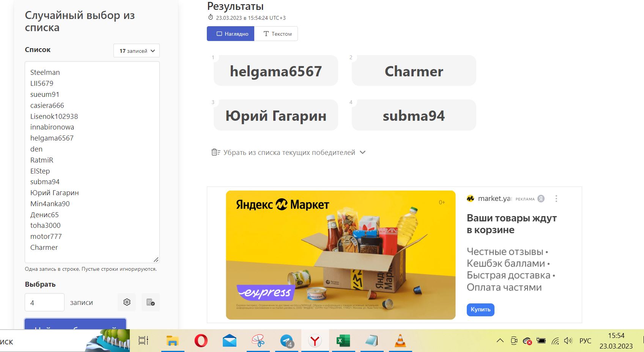The height and width of the screenshot is (352, 644).
Task: Open Telegram from the taskbar
Action: [x=287, y=341]
